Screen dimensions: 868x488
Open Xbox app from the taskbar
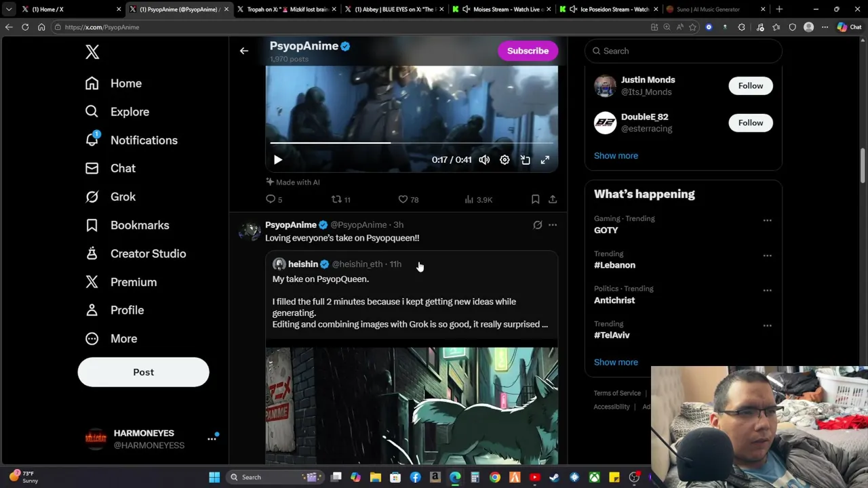[x=594, y=477]
